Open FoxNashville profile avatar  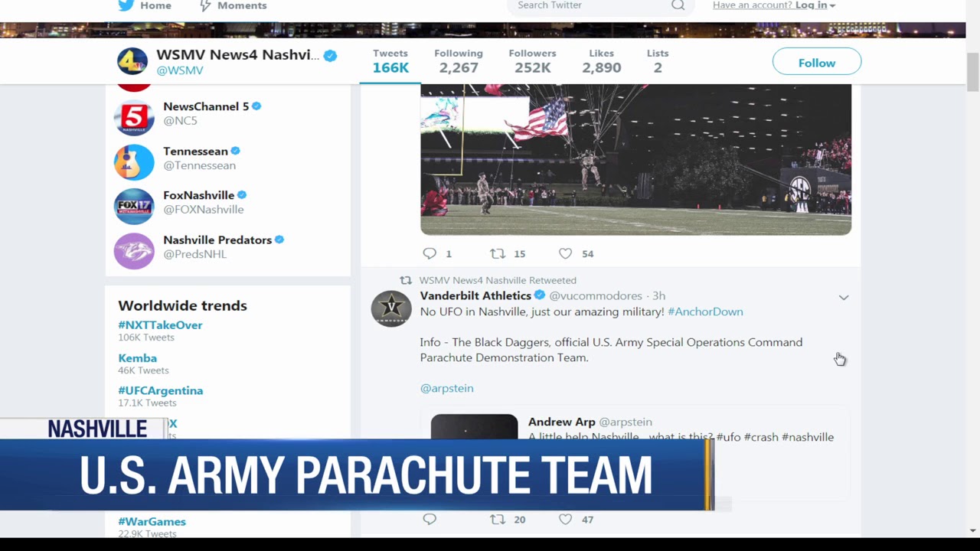pyautogui.click(x=134, y=206)
